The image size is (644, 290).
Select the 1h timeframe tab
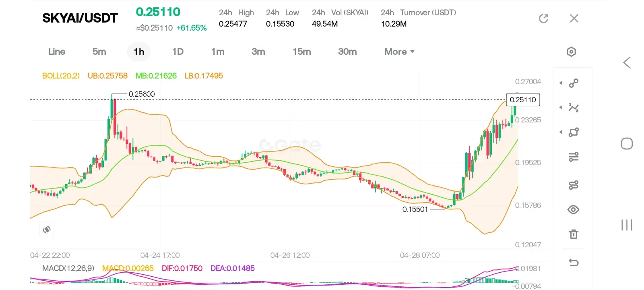(139, 52)
